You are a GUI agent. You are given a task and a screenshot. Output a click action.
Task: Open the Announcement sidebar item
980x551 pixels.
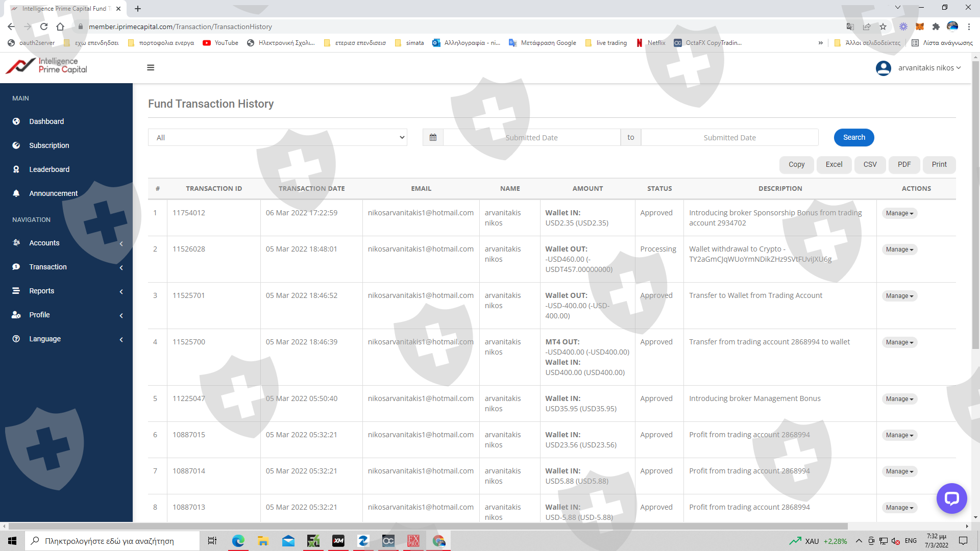point(53,193)
